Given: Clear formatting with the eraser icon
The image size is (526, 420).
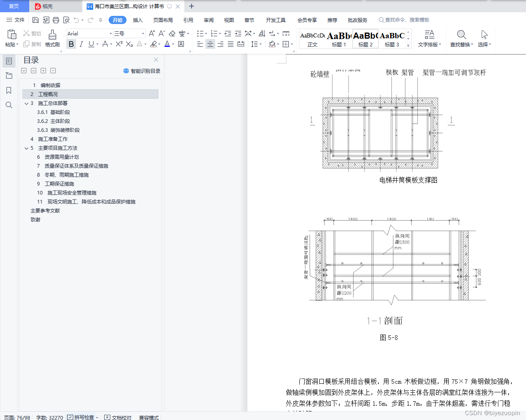Looking at the screenshot, I should (172, 33).
